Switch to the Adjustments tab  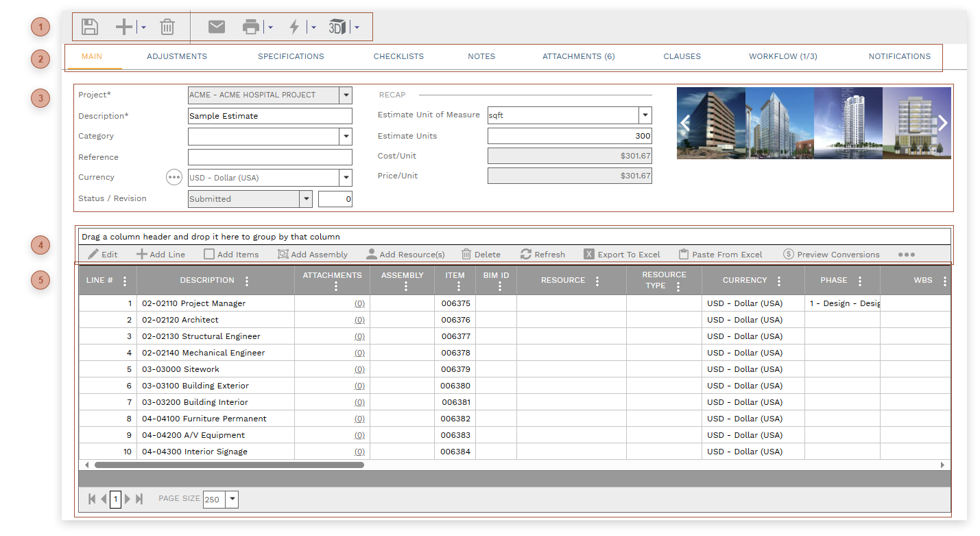pos(176,56)
